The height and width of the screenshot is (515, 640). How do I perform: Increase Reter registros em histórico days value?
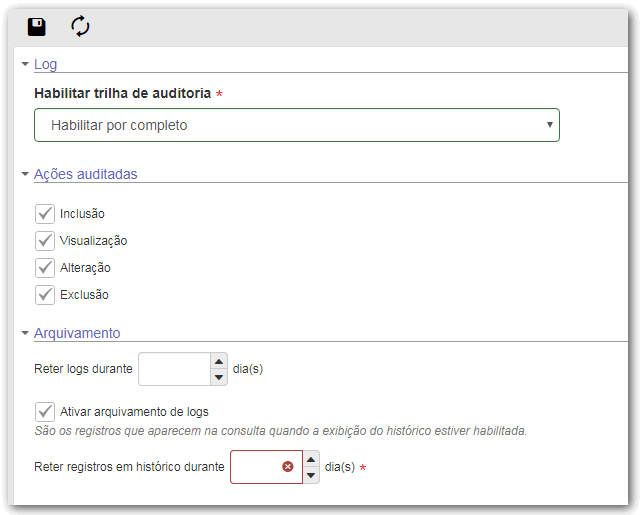(311, 459)
